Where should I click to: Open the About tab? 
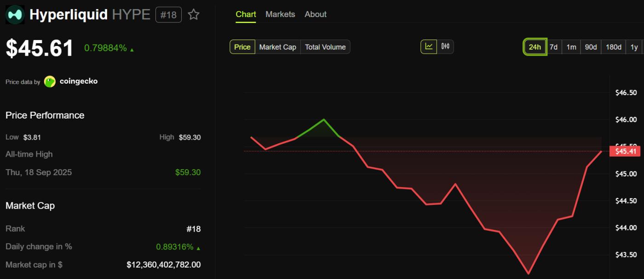(x=316, y=14)
